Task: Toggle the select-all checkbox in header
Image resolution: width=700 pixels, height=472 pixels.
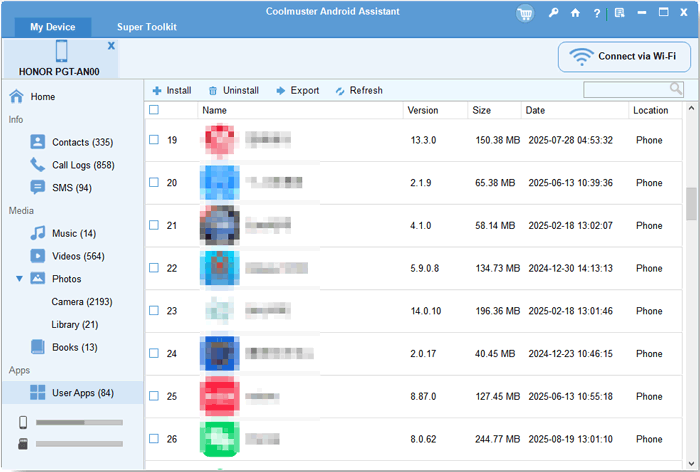Action: (x=153, y=110)
